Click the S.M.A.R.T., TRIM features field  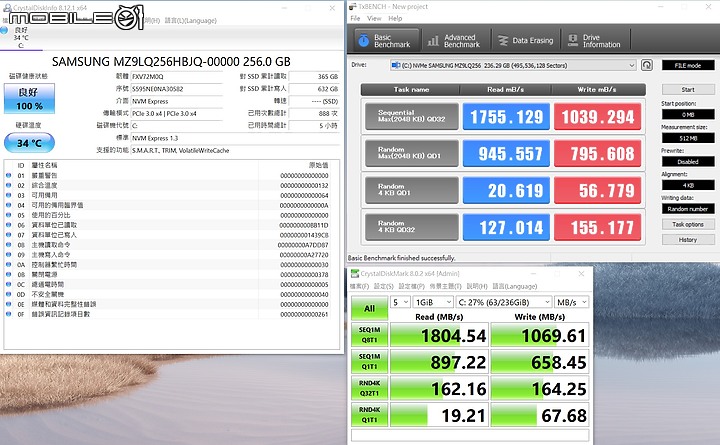pos(235,150)
